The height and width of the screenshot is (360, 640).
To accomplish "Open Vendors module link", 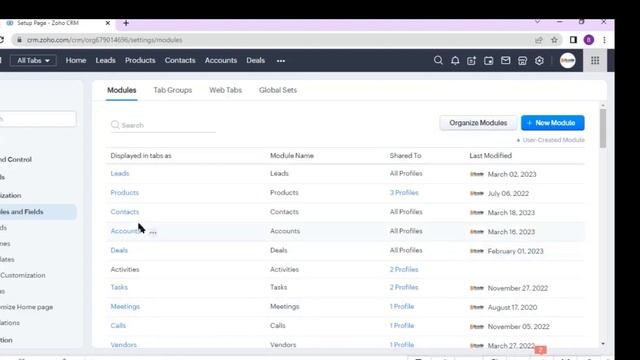I will (x=123, y=345).
